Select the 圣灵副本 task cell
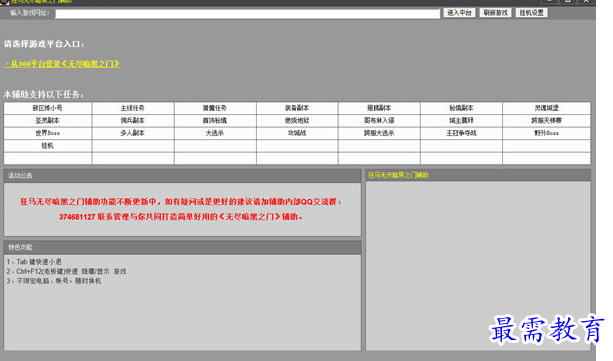 point(48,120)
